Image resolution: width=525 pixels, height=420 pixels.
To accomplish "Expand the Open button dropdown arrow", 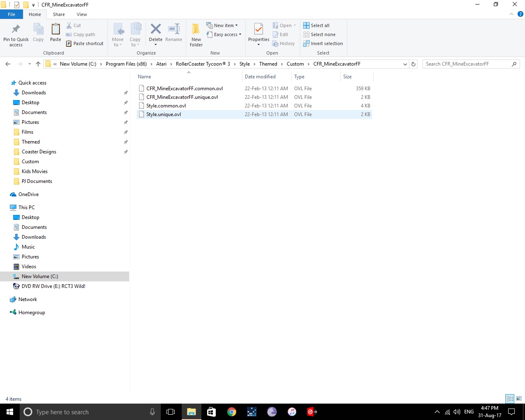I will click(294, 25).
